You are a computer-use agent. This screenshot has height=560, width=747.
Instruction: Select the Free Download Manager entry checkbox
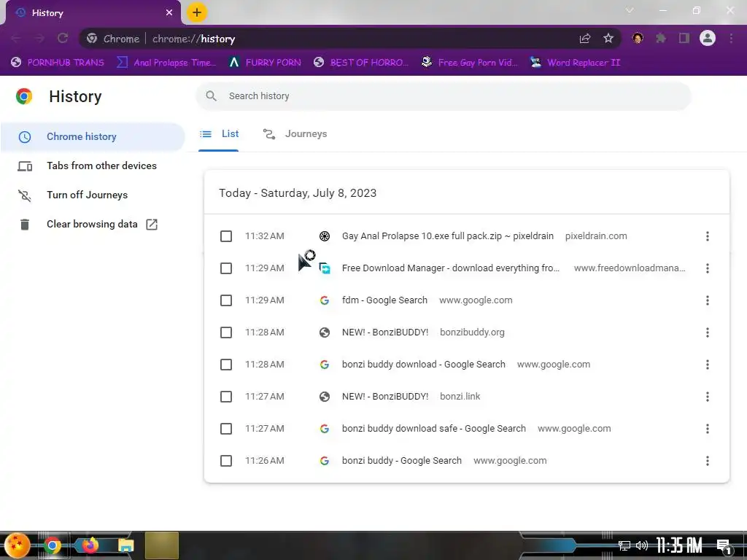[x=226, y=268]
